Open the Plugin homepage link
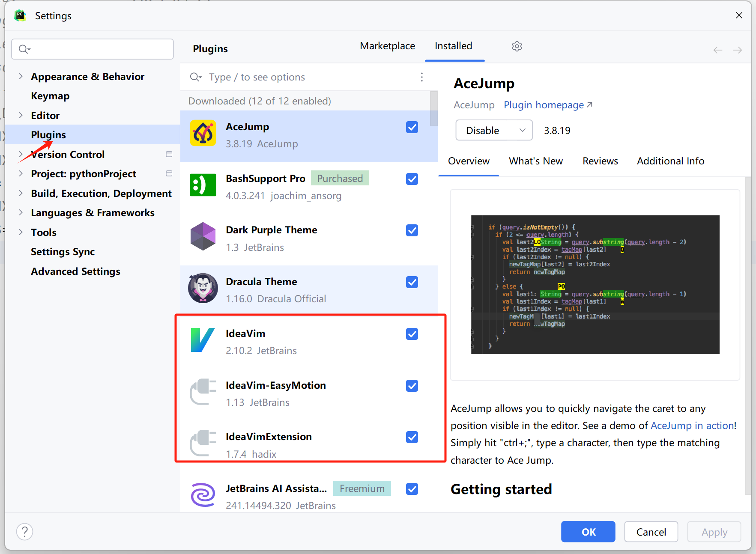Screen dimensions: 756x554 pos(548,105)
